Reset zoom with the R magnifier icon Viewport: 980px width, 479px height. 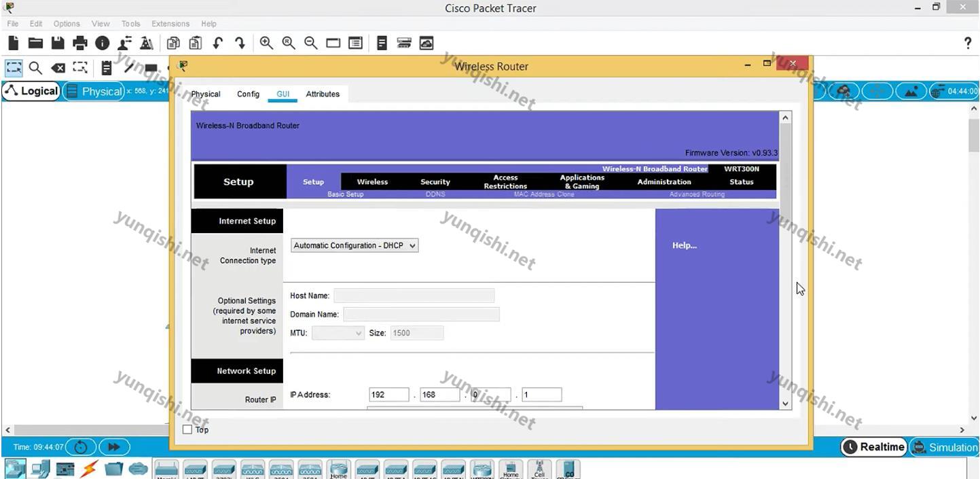point(289,43)
